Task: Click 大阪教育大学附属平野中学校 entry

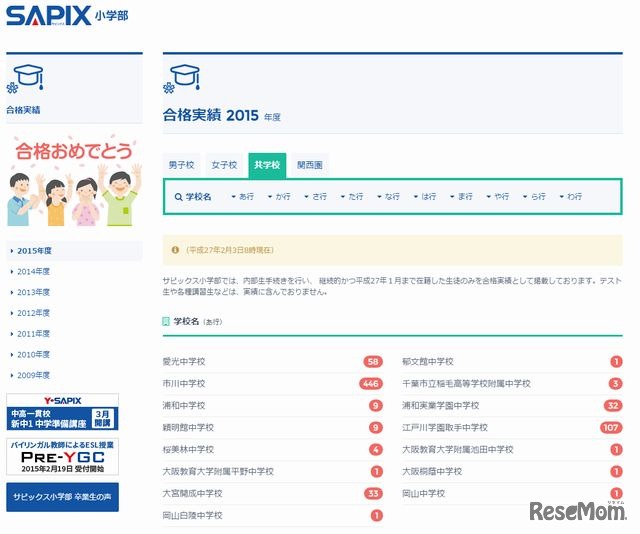Action: 218,472
